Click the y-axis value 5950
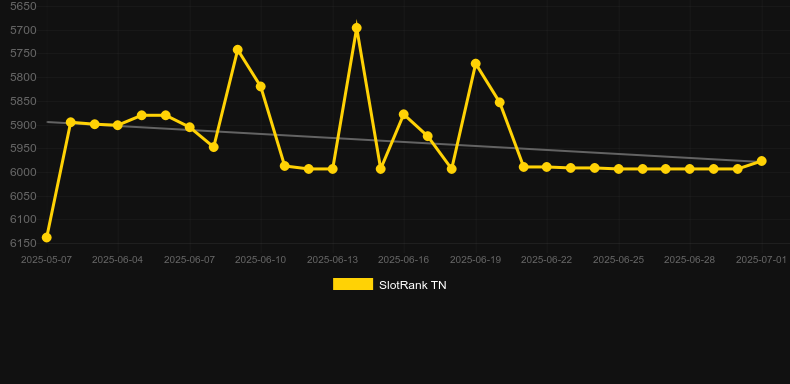790x384 pixels. tap(23, 149)
